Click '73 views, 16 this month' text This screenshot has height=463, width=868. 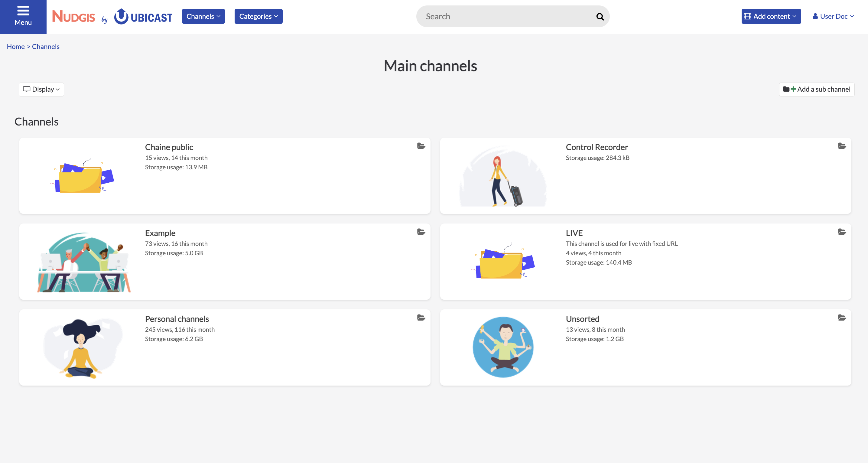pyautogui.click(x=176, y=244)
